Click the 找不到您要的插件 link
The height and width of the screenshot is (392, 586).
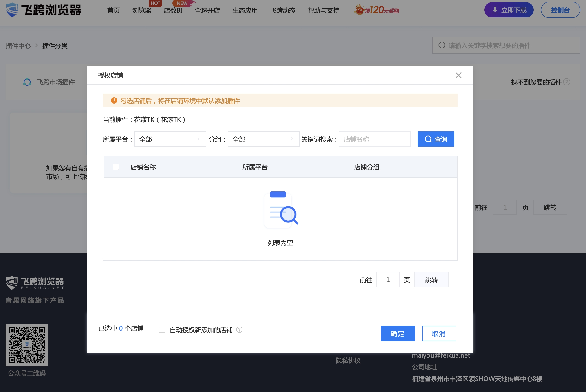[536, 82]
